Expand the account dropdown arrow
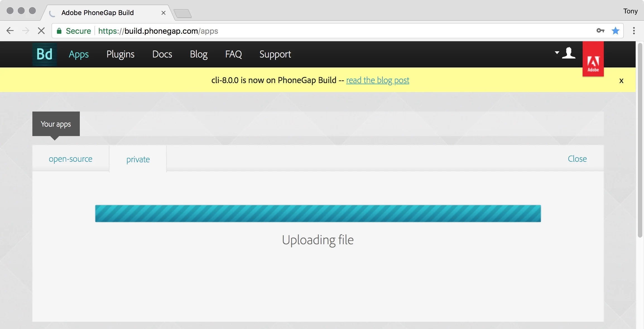 (557, 52)
